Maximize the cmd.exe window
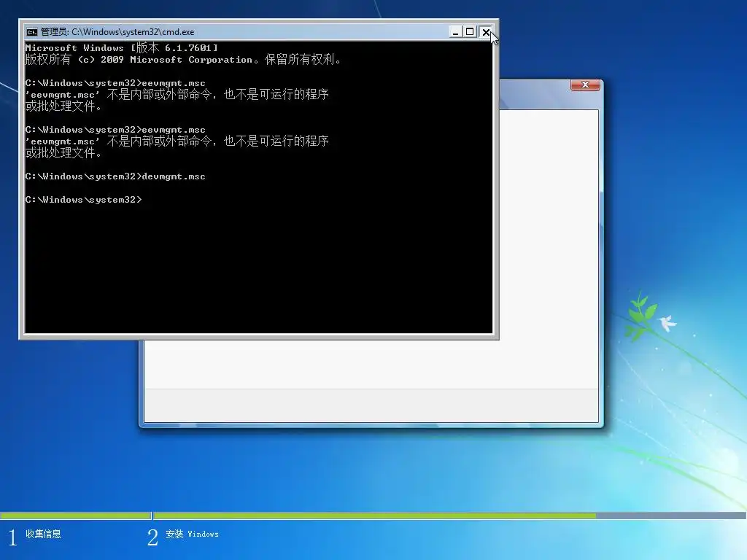This screenshot has height=560, width=747. coord(470,32)
